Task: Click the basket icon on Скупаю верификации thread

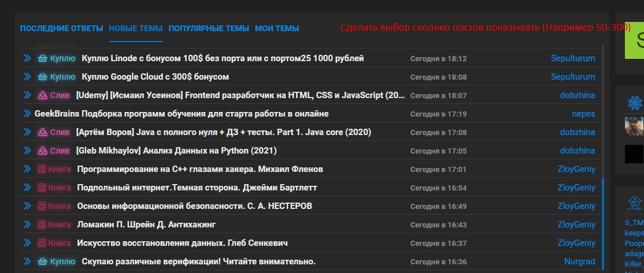Action: 43,261
